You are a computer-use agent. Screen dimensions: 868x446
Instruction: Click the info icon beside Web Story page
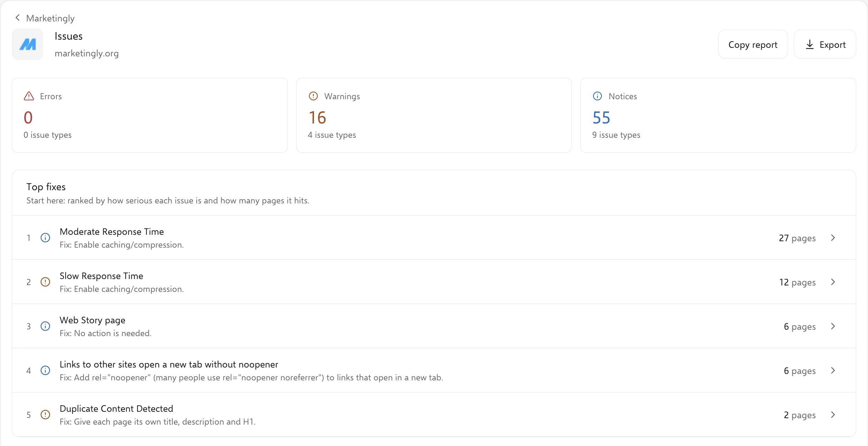pyautogui.click(x=45, y=326)
